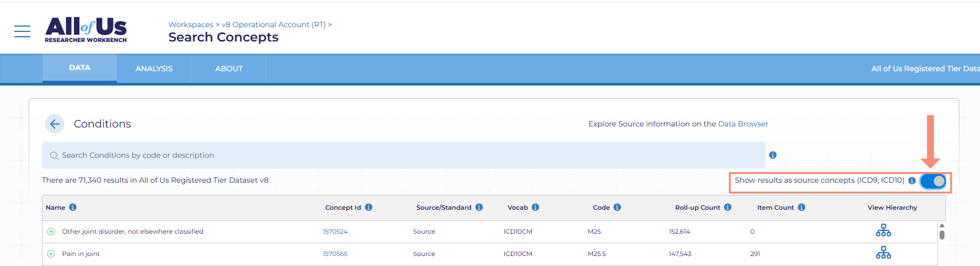Open concept ID 1570524 link

(335, 231)
